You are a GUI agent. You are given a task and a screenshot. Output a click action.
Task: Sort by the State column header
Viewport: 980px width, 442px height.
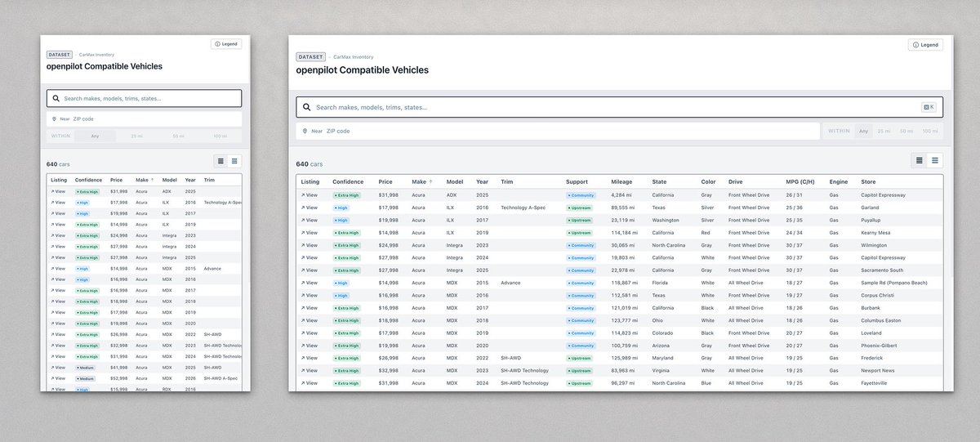659,181
